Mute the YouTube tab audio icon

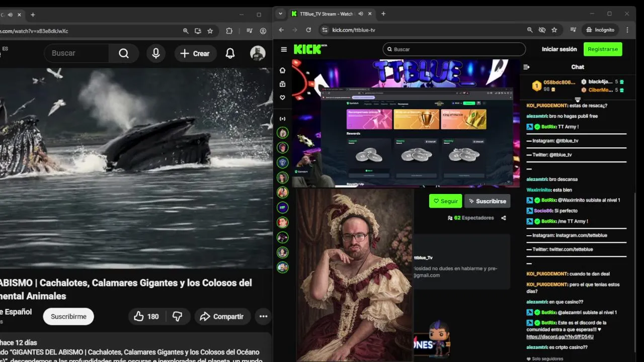[10, 15]
